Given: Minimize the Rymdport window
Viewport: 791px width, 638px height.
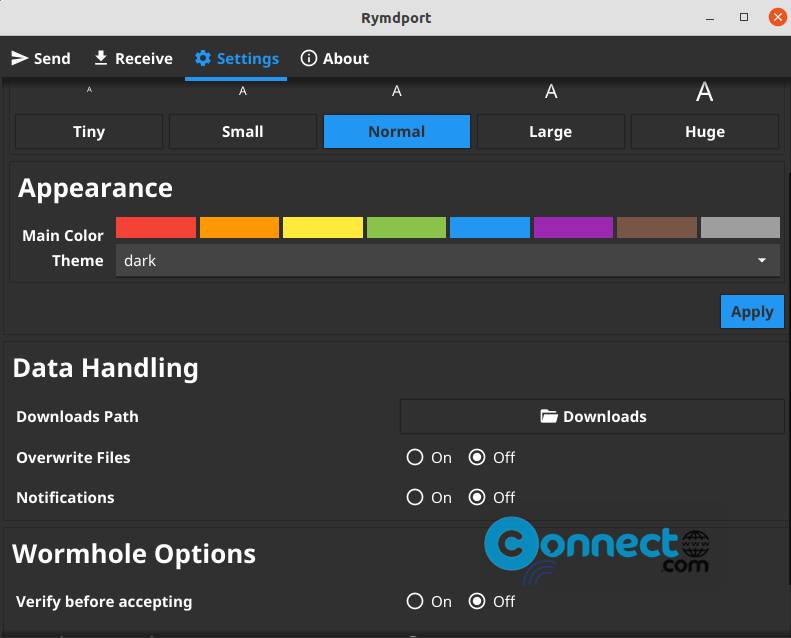Looking at the screenshot, I should pos(710,18).
